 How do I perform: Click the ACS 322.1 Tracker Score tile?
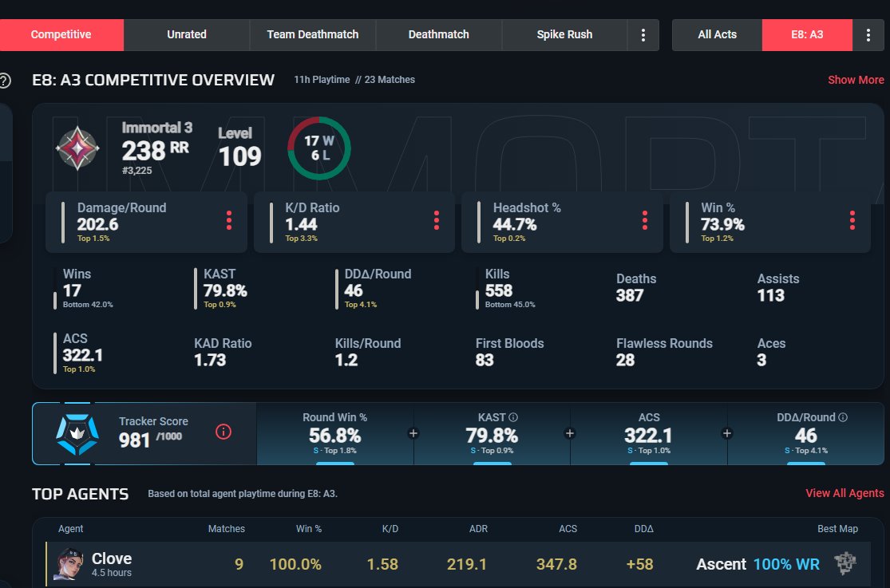649,434
